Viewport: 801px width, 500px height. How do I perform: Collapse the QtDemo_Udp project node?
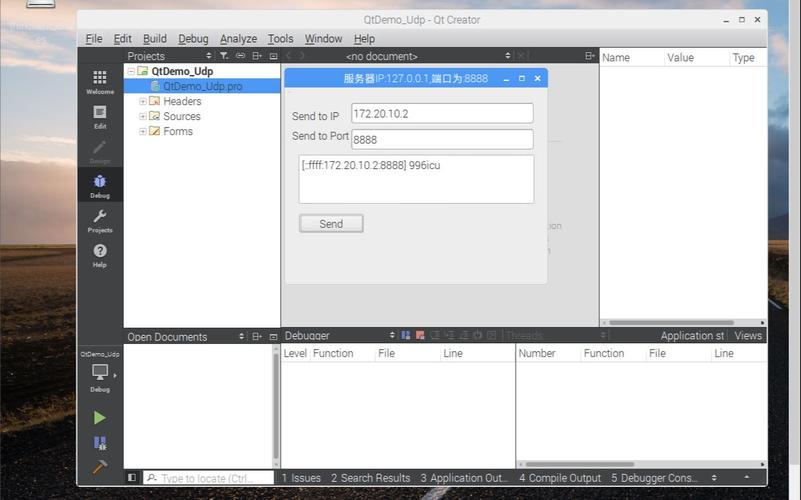131,71
